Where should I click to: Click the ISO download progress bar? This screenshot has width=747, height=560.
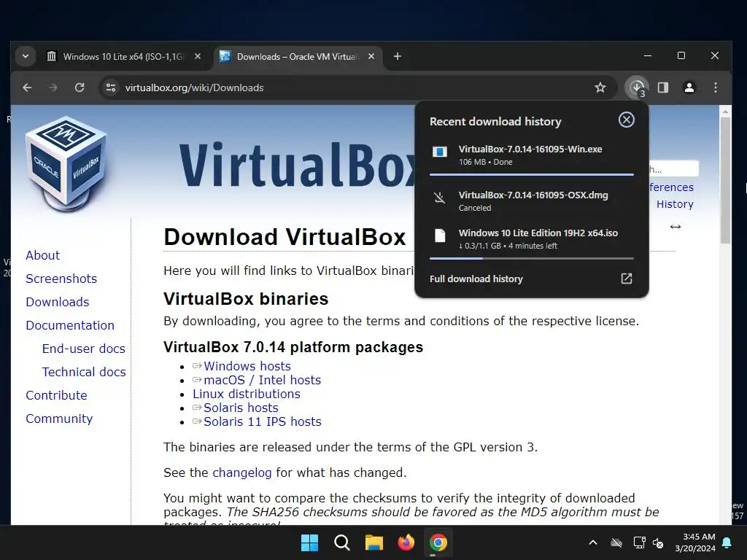click(532, 259)
